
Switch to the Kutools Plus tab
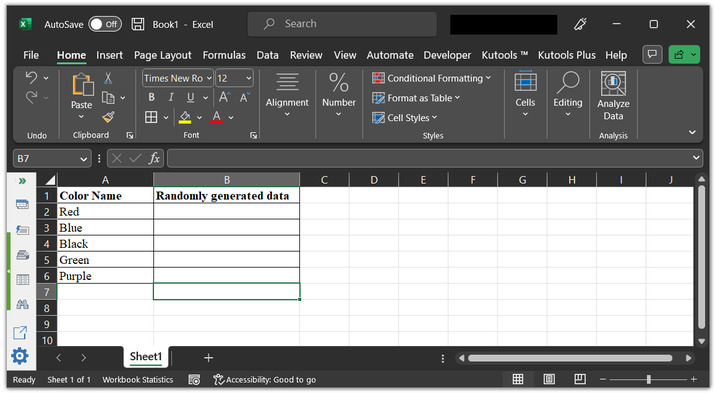point(566,55)
